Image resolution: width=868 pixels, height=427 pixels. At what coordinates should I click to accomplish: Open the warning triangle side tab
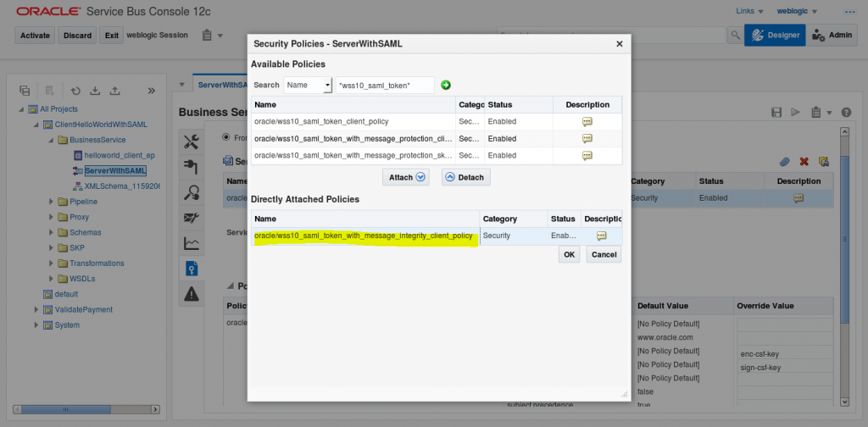coord(191,294)
